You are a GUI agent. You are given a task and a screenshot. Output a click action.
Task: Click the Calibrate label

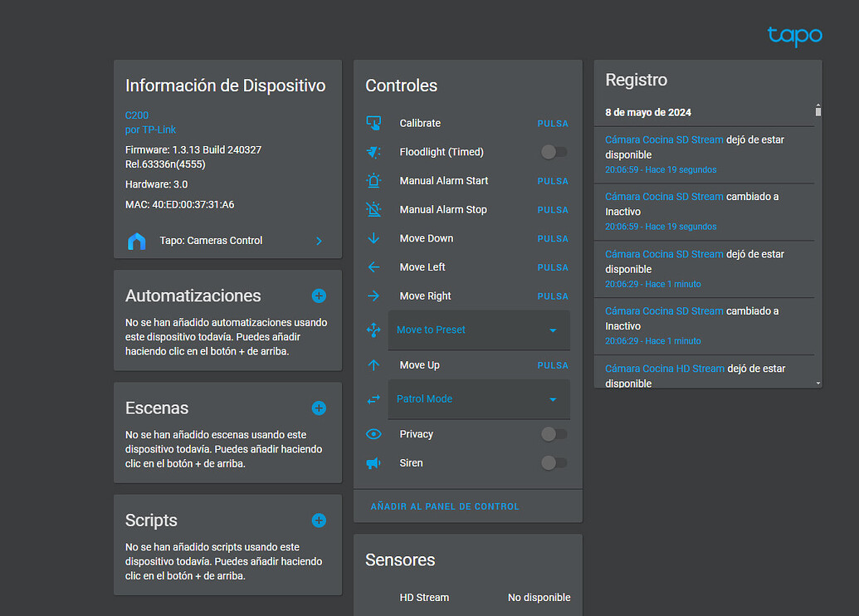pyautogui.click(x=420, y=124)
